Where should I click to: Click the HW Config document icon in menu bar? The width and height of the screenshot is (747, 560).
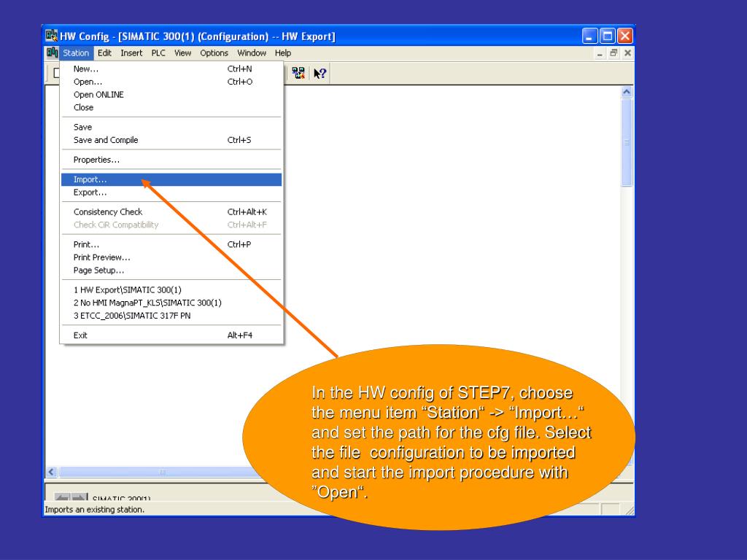tap(52, 52)
